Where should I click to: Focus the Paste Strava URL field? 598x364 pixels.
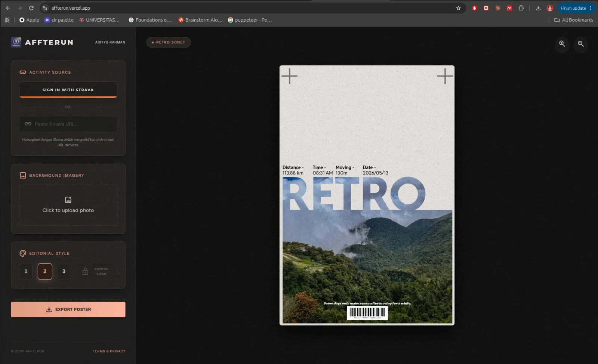(68, 124)
